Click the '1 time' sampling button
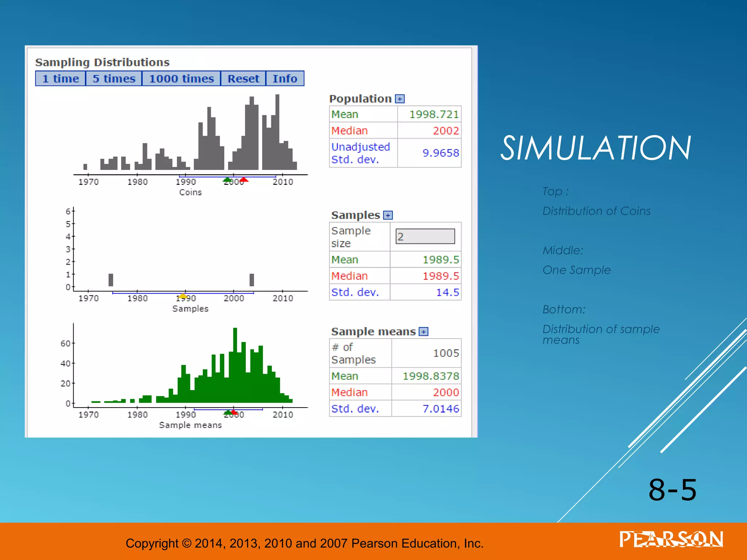 click(61, 79)
